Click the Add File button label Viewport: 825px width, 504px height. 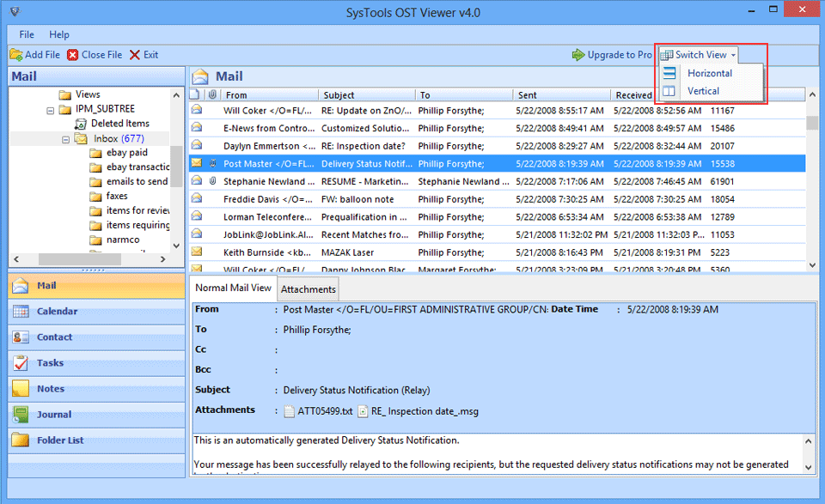point(43,55)
